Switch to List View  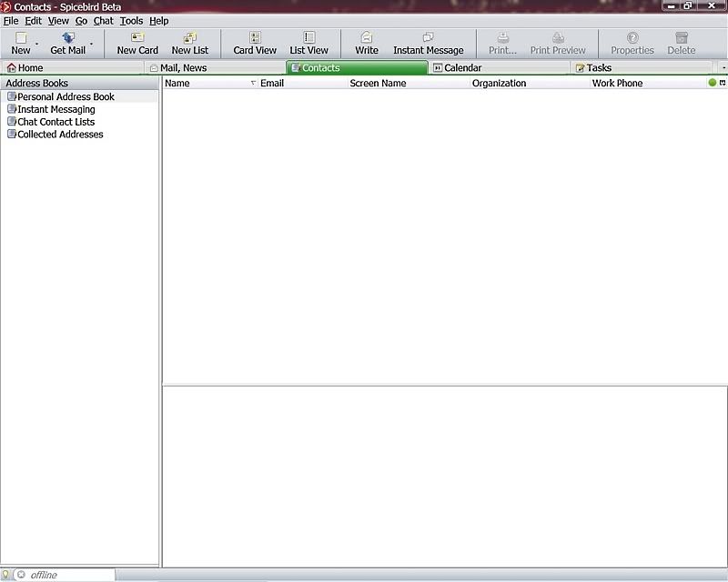pyautogui.click(x=308, y=44)
